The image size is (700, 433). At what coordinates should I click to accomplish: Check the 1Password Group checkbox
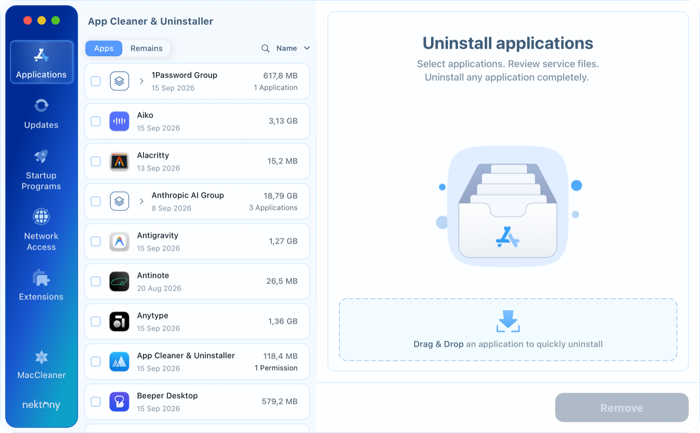pos(96,81)
